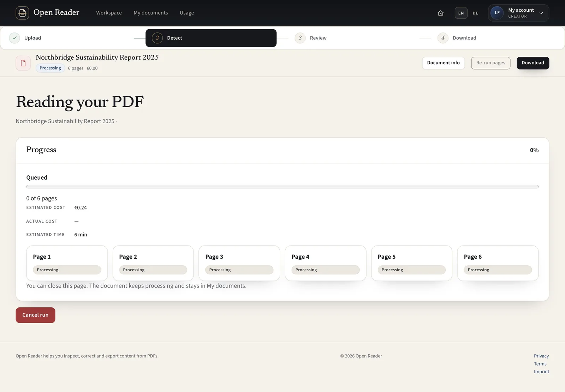Click the Processing status badge in header
This screenshot has width=565, height=392.
point(50,68)
